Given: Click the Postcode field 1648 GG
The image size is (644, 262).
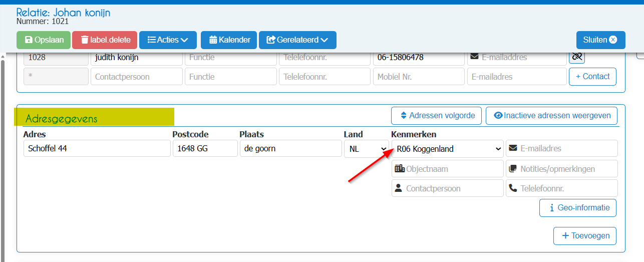Looking at the screenshot, I should 205,148.
